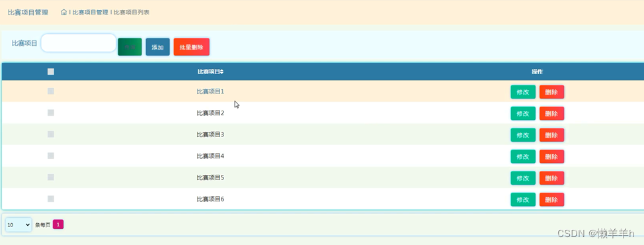Sort by the 比赛项目 column arrows
644x245 pixels.
click(x=221, y=72)
